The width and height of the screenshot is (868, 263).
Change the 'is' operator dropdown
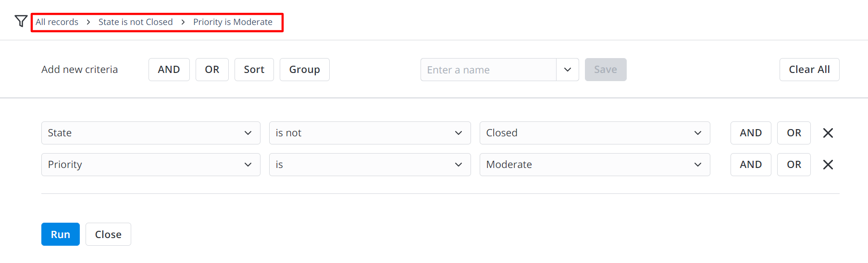369,165
